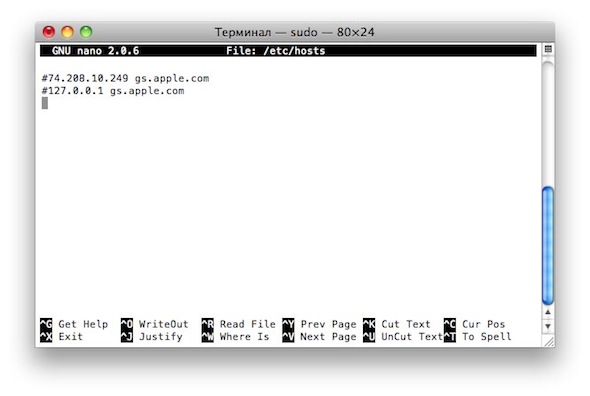Click the '^C' shortcut key label
The height and width of the screenshot is (396, 590).
click(x=450, y=324)
